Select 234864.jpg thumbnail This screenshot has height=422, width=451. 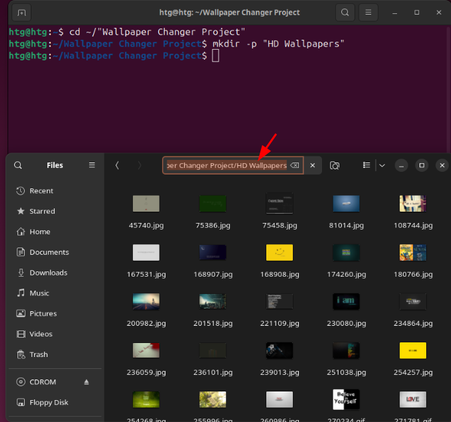[413, 301]
